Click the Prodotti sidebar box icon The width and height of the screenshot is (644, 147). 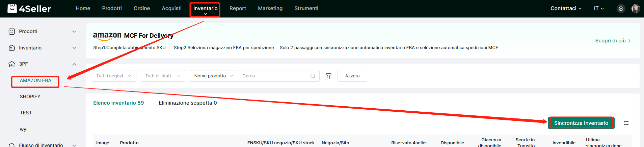tap(12, 31)
